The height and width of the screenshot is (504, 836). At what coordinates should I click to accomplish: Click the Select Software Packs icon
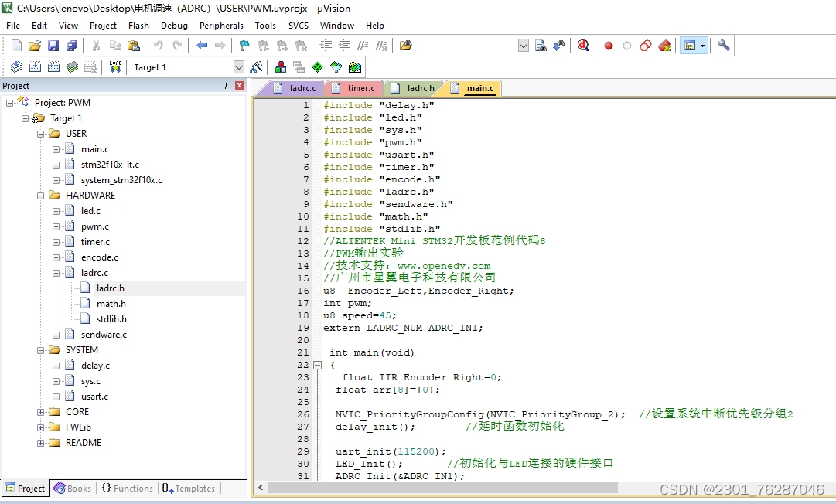[x=336, y=67]
